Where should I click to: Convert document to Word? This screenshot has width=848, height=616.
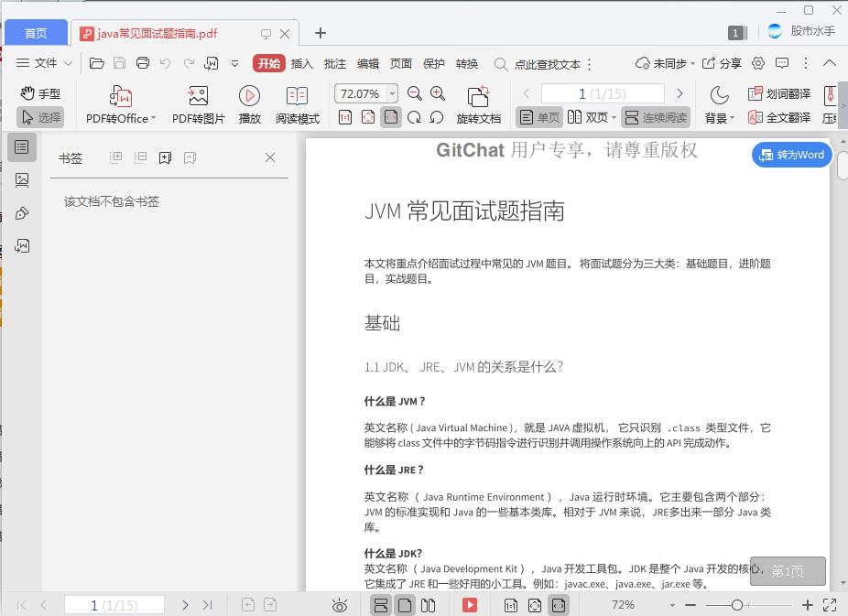[x=792, y=155]
